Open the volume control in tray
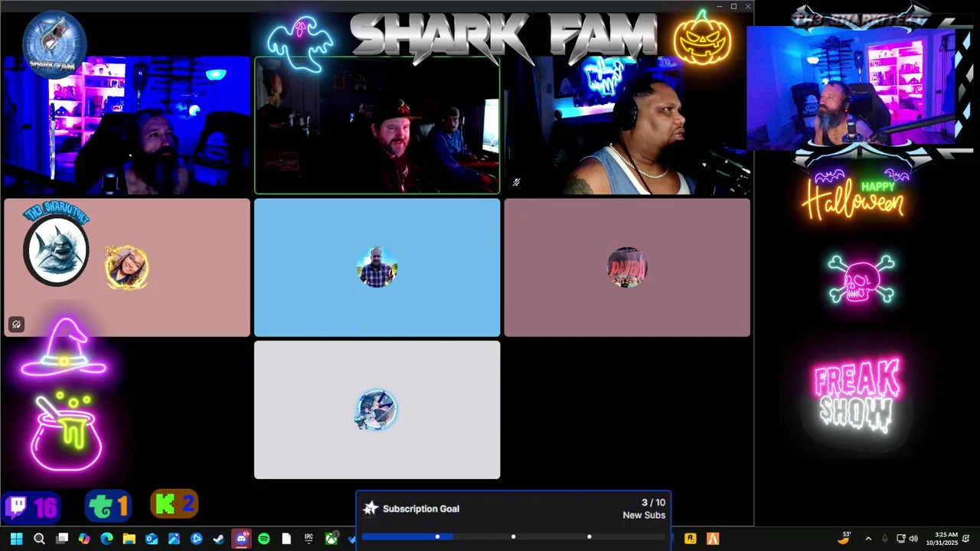This screenshot has height=551, width=980. tap(913, 539)
